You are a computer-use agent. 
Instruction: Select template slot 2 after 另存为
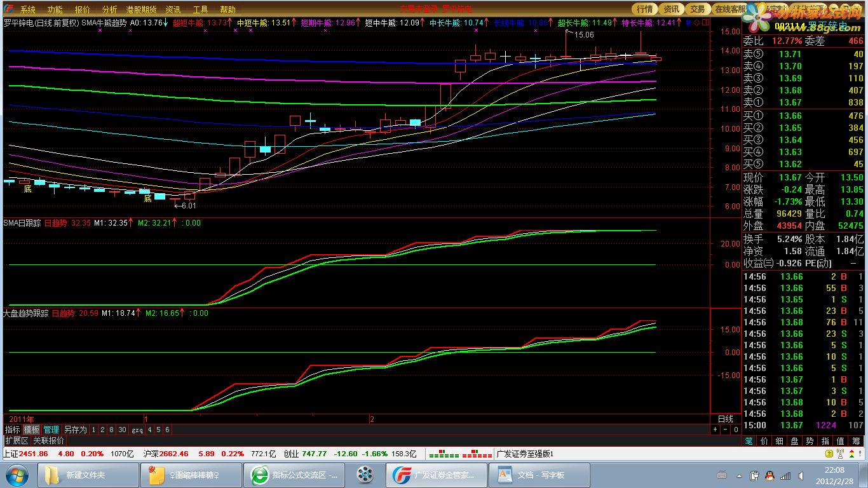click(x=102, y=430)
